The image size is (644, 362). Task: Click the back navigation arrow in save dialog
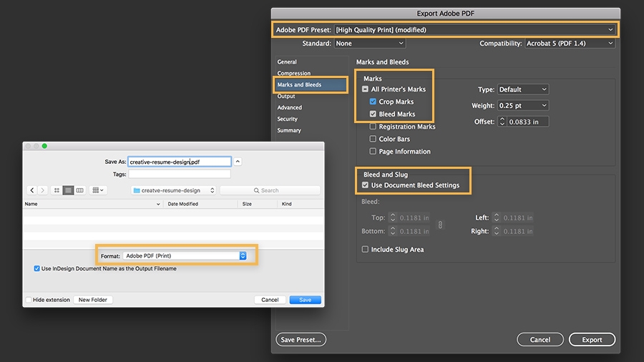click(x=32, y=190)
